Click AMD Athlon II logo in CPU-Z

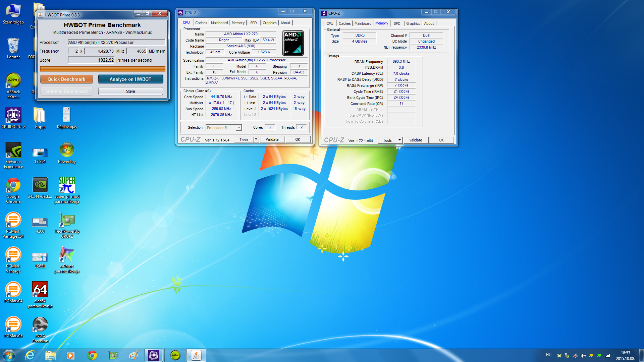293,43
